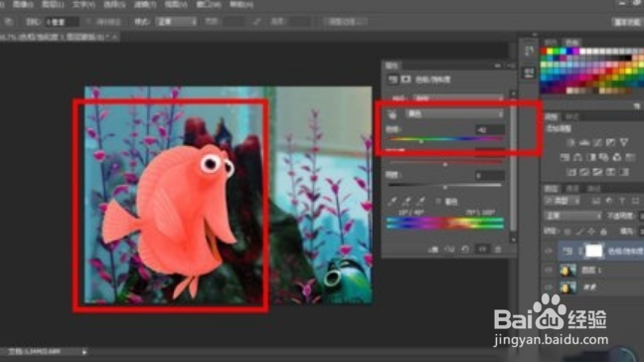The width and height of the screenshot is (644, 362).
Task: Switch to the 通道 channels tab
Action: click(x=571, y=189)
